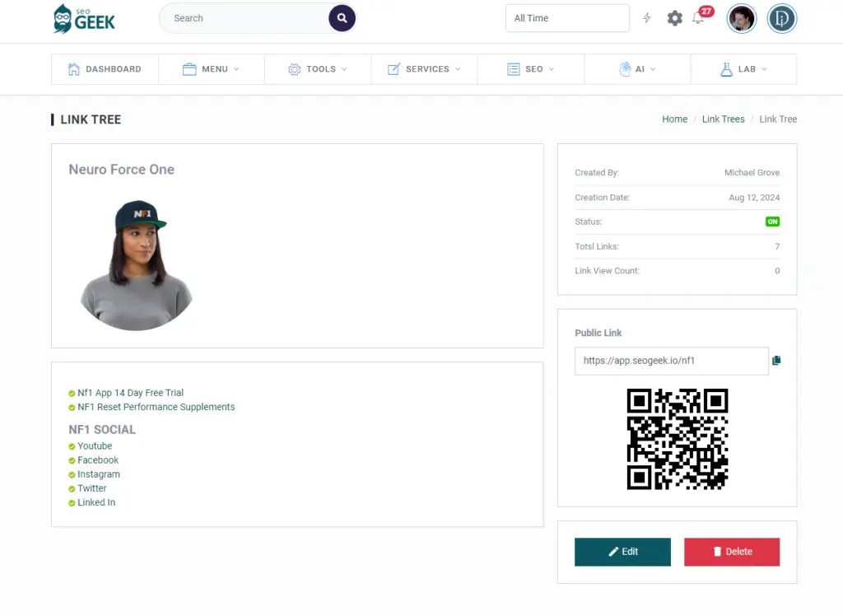
Task: Click the Aug 12, 2024 creation date
Action: (x=754, y=198)
